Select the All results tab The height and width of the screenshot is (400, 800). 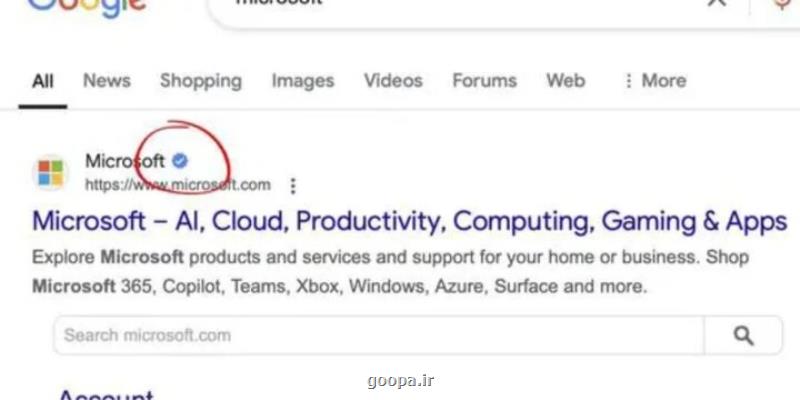pos(43,81)
